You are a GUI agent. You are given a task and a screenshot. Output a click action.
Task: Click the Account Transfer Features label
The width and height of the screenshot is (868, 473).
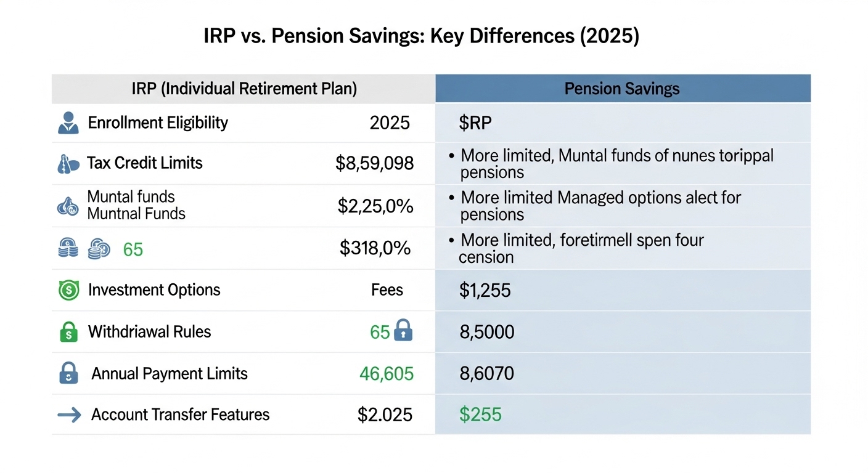point(180,414)
